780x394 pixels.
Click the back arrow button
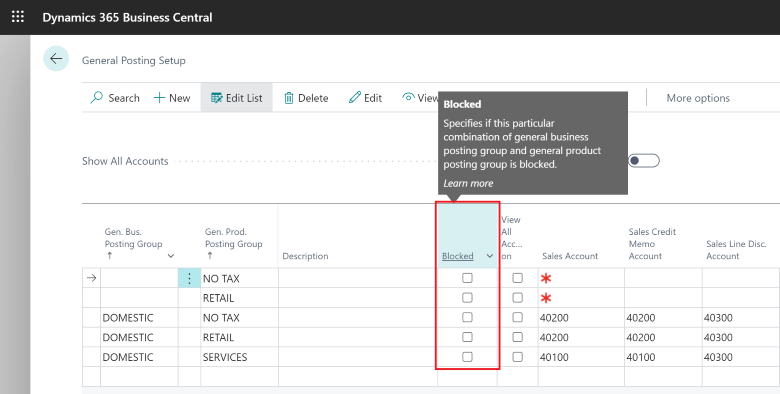click(x=56, y=59)
